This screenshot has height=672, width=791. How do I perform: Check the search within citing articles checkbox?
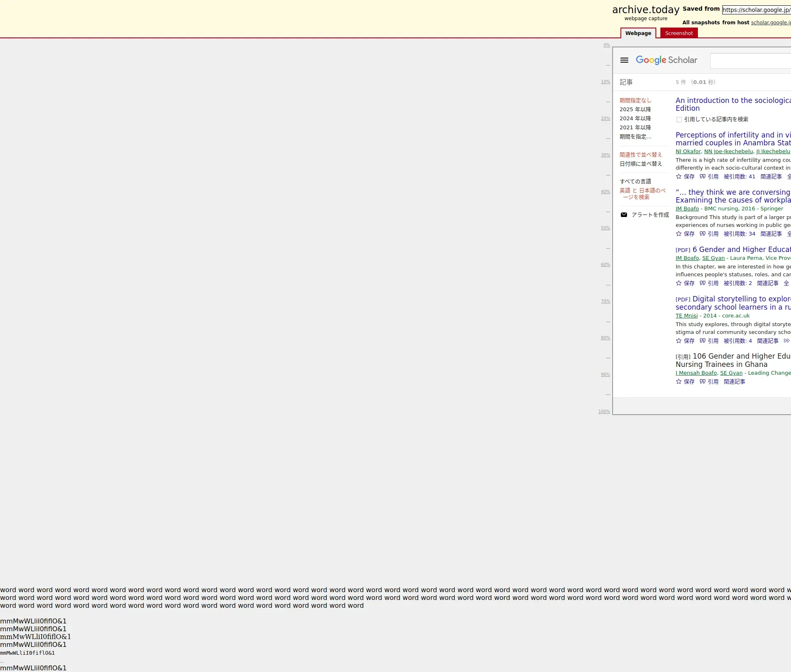coord(679,120)
